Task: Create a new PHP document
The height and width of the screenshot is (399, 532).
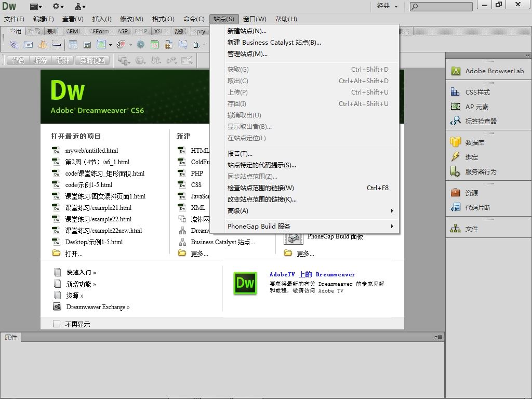Action: click(x=197, y=174)
